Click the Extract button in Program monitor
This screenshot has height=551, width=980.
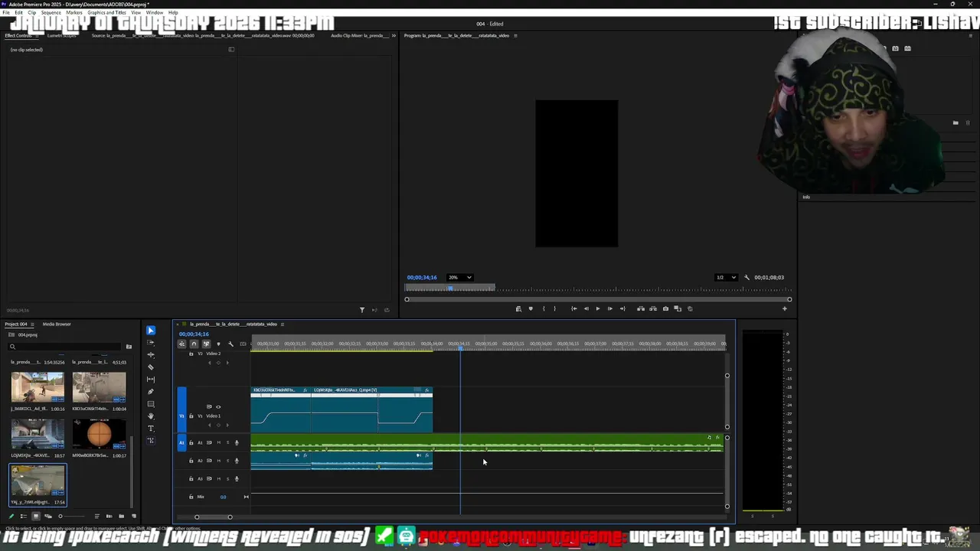[x=653, y=308]
